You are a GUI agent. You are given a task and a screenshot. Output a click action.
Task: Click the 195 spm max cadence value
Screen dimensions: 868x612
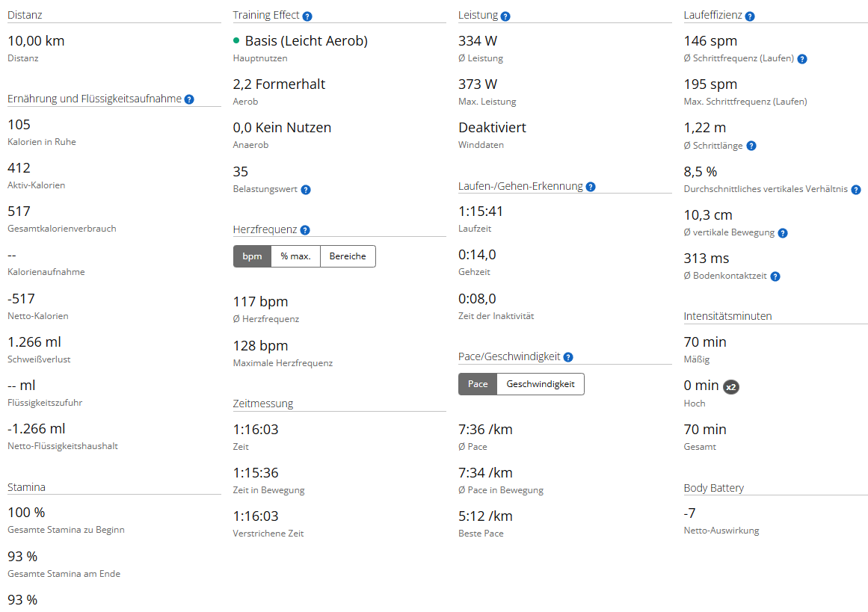[710, 84]
